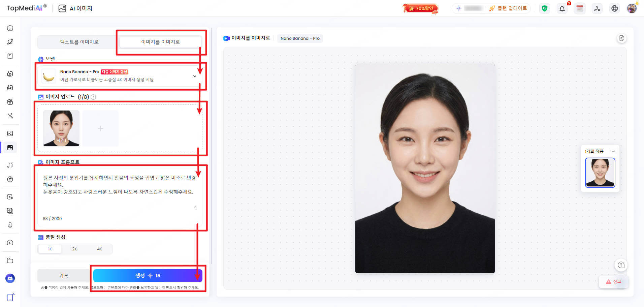Keep 1K quality selected
Image resolution: width=644 pixels, height=307 pixels.
50,249
